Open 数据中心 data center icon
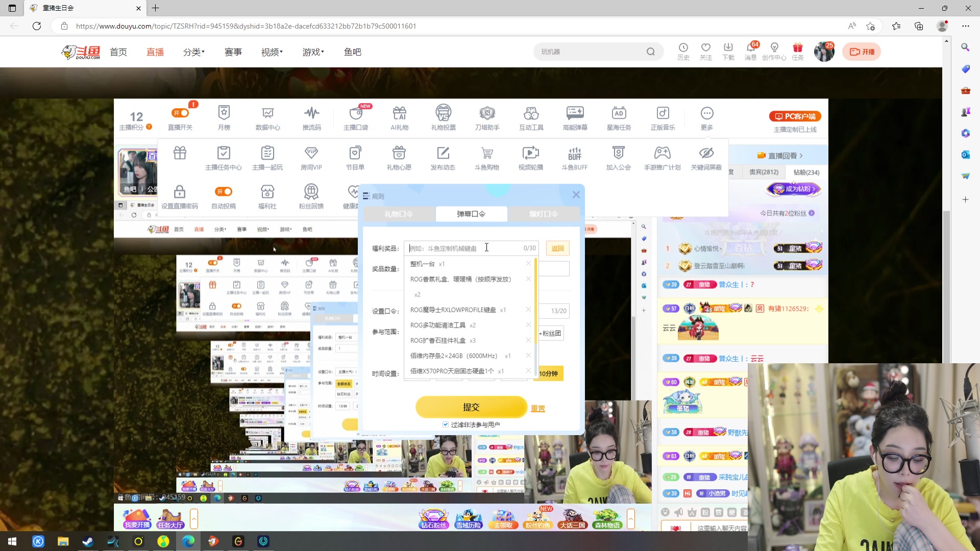The height and width of the screenshot is (551, 980). coord(268,117)
